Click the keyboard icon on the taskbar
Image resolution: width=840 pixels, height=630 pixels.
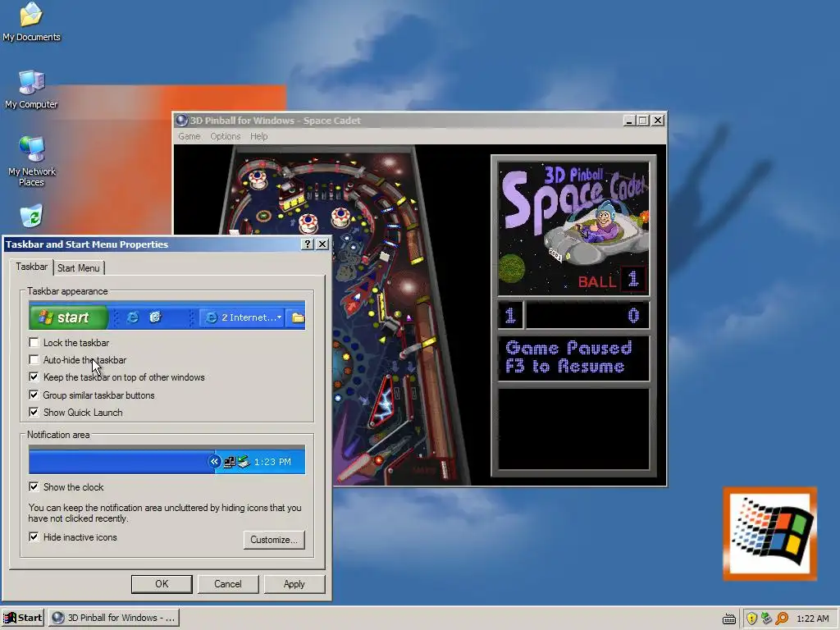tap(729, 619)
